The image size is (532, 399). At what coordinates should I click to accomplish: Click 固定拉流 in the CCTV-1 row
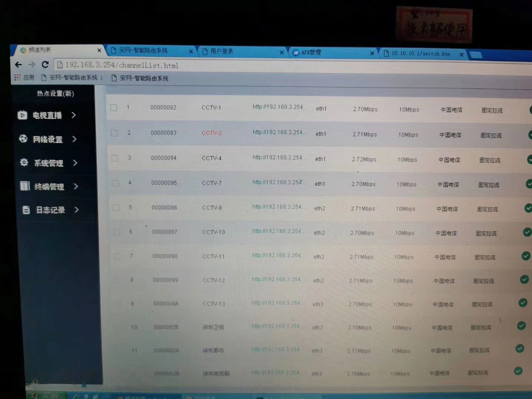[492, 110]
